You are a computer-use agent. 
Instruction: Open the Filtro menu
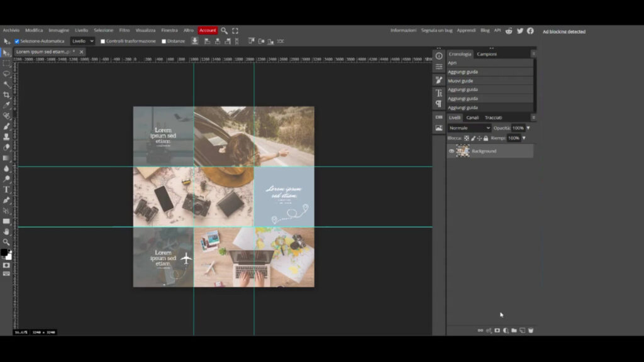(125, 30)
